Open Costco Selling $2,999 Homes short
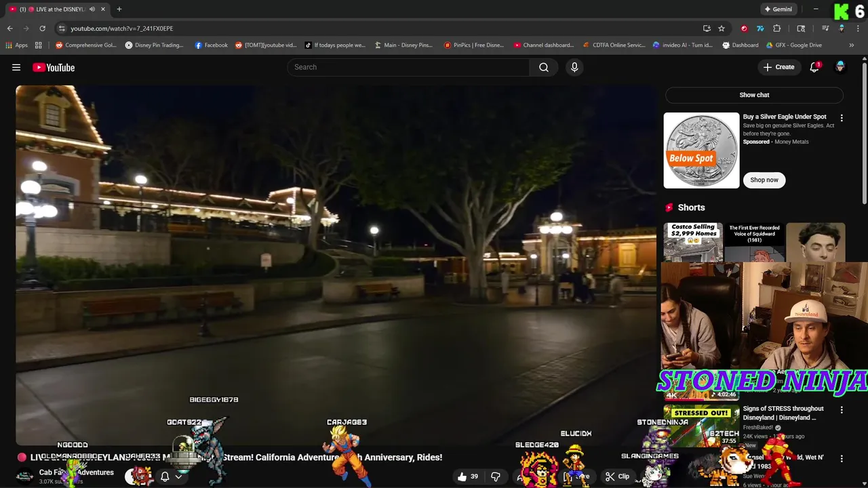This screenshot has width=868, height=488. pyautogui.click(x=693, y=242)
